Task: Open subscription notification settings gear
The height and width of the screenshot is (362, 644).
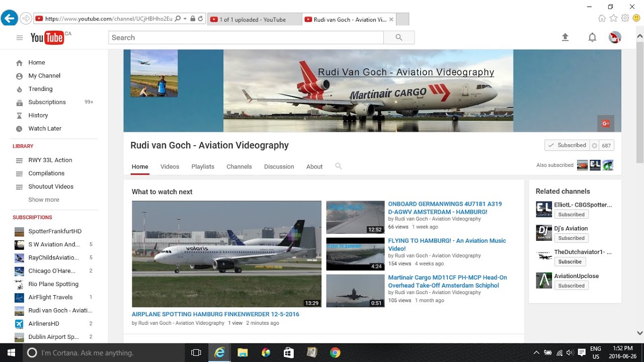Action: point(594,145)
